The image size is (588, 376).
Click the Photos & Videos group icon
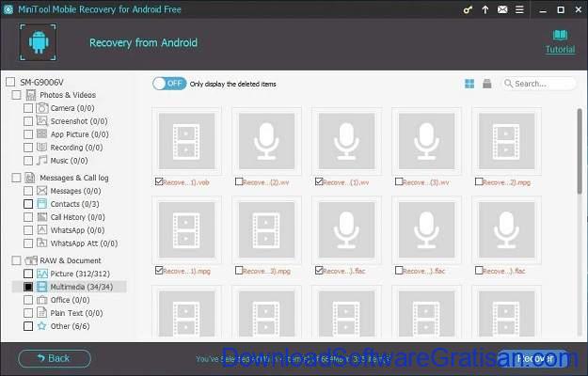click(31, 95)
